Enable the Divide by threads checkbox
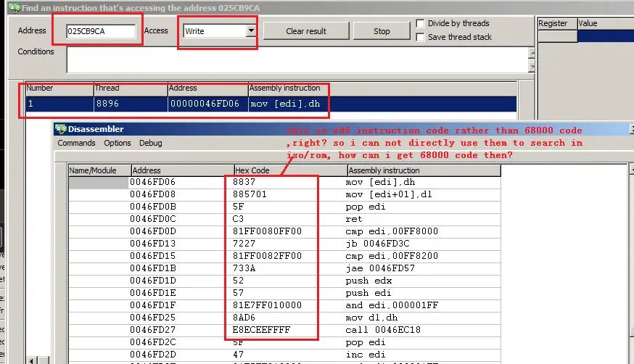 (421, 23)
